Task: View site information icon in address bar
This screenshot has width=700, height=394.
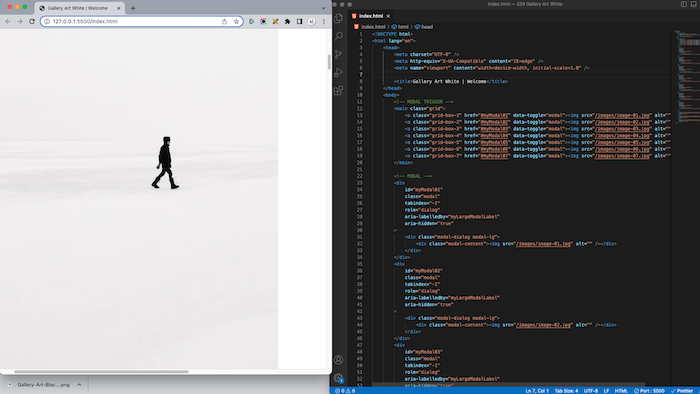Action: pyautogui.click(x=47, y=21)
